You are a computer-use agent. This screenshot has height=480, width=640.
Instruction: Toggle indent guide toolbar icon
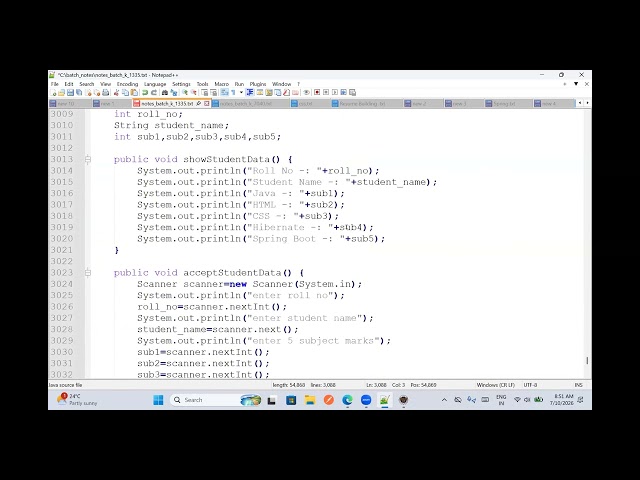(250, 93)
